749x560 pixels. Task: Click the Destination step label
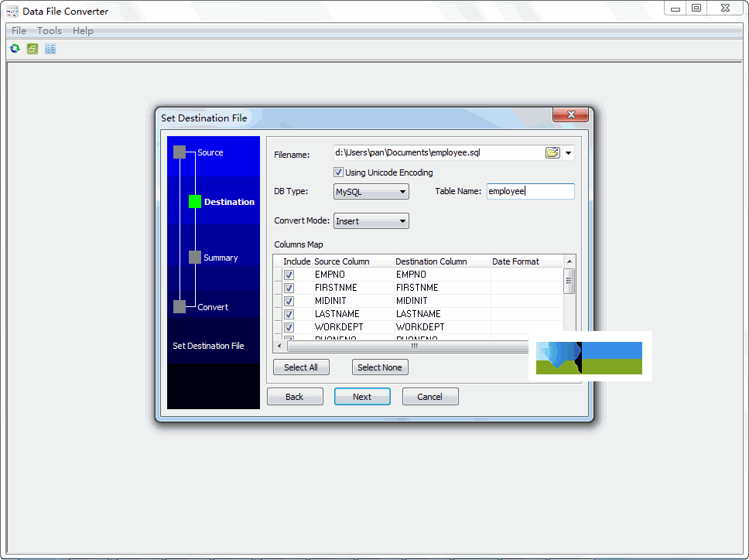[x=229, y=202]
